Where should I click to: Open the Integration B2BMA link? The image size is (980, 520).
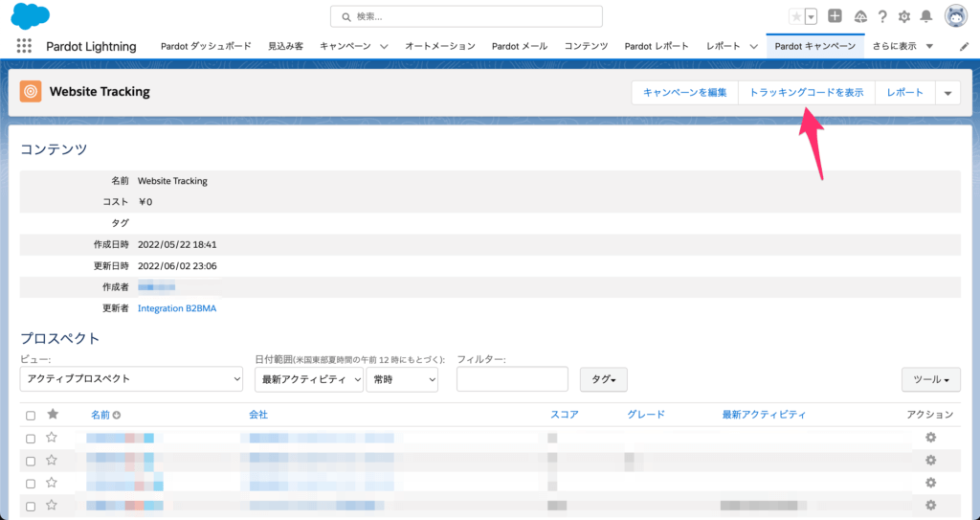[177, 308]
